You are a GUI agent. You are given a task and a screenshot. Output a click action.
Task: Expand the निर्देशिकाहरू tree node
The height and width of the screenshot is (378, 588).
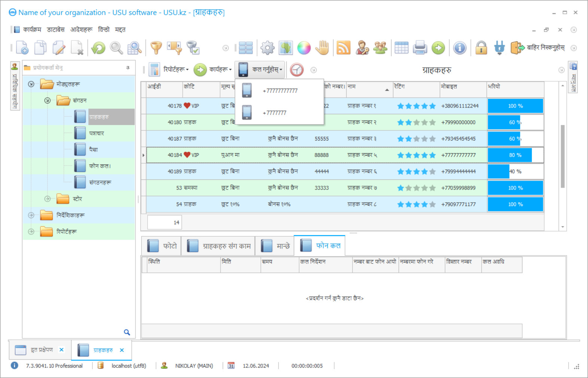31,215
